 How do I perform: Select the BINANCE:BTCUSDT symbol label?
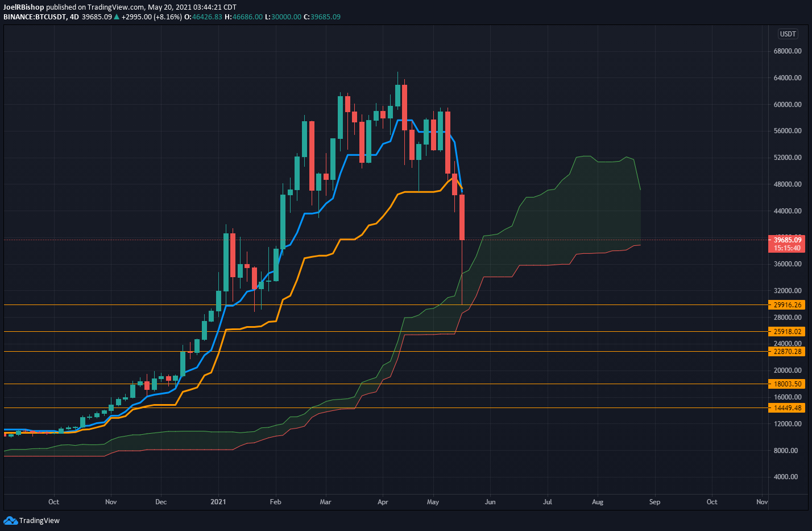(x=35, y=17)
